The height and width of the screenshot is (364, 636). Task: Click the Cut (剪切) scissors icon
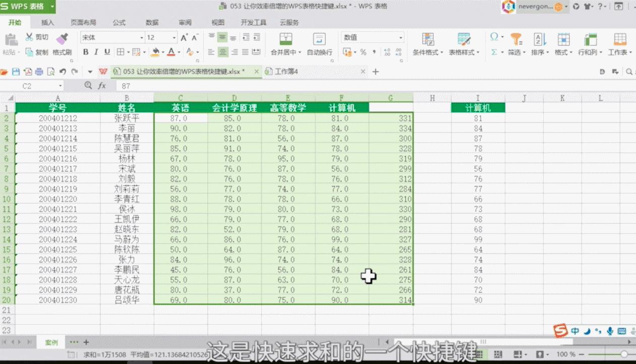click(29, 37)
